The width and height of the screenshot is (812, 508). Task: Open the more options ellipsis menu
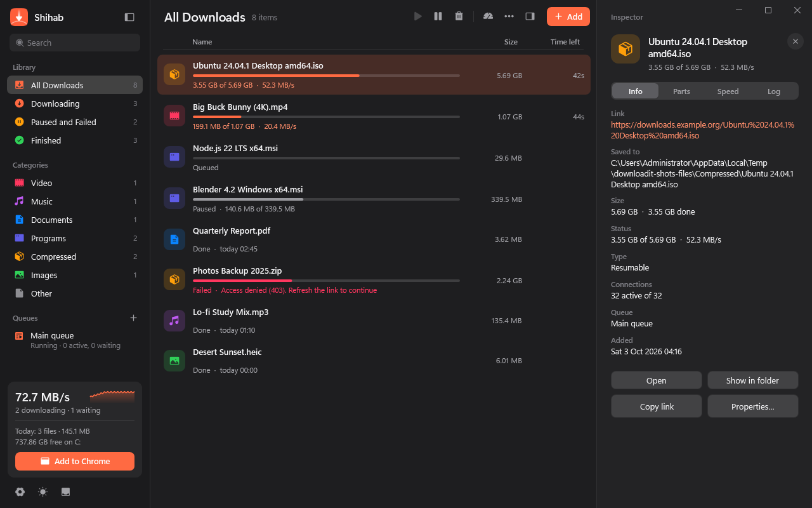[509, 17]
